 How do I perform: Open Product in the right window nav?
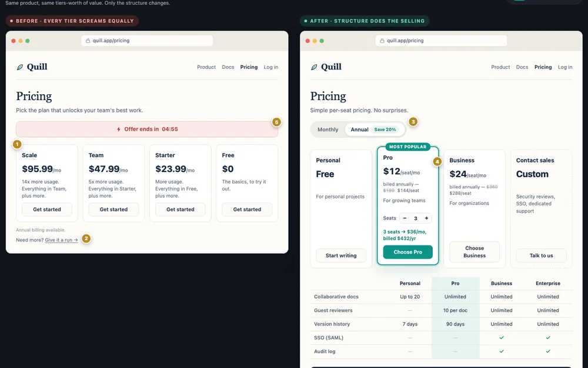click(x=500, y=67)
